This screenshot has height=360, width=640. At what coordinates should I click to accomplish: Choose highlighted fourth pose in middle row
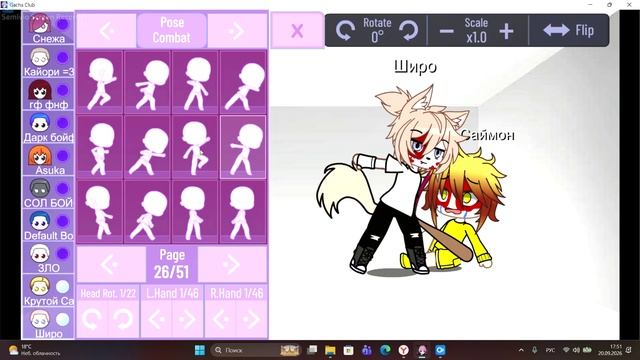(243, 147)
